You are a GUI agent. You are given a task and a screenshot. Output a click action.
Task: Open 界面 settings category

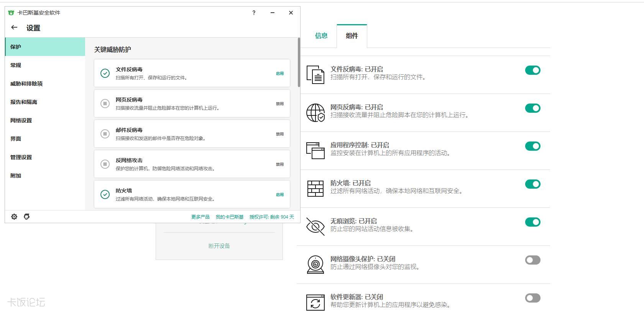45,139
